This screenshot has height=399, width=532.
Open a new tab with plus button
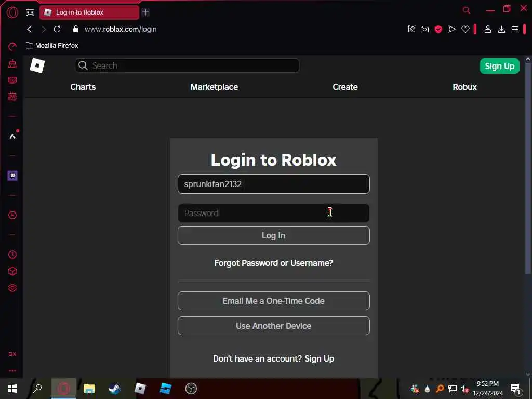click(x=145, y=12)
